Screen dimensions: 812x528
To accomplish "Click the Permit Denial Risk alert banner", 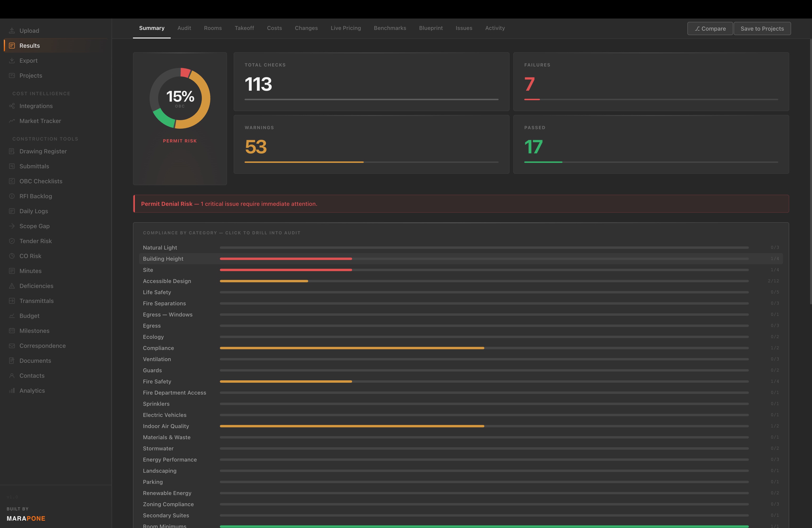I will 461,204.
